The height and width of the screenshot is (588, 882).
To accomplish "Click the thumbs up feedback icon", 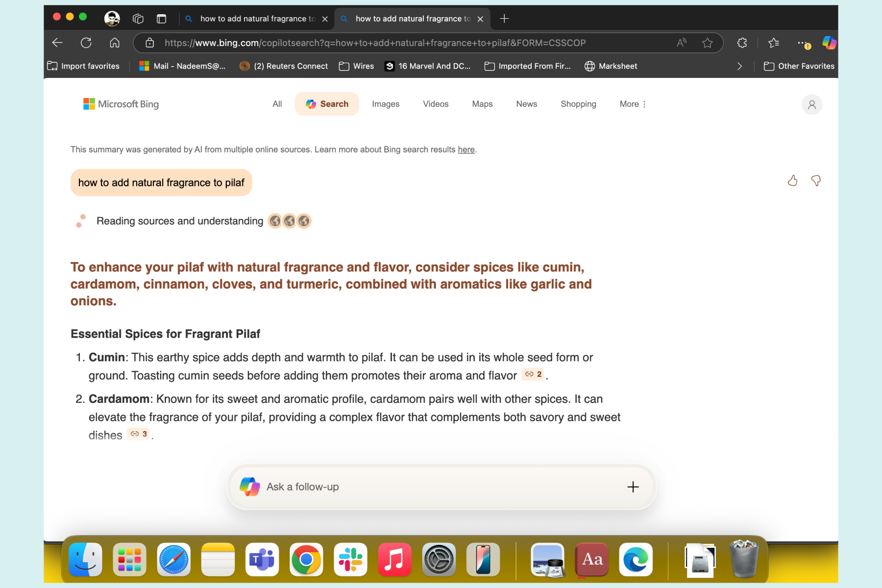I will pyautogui.click(x=792, y=181).
